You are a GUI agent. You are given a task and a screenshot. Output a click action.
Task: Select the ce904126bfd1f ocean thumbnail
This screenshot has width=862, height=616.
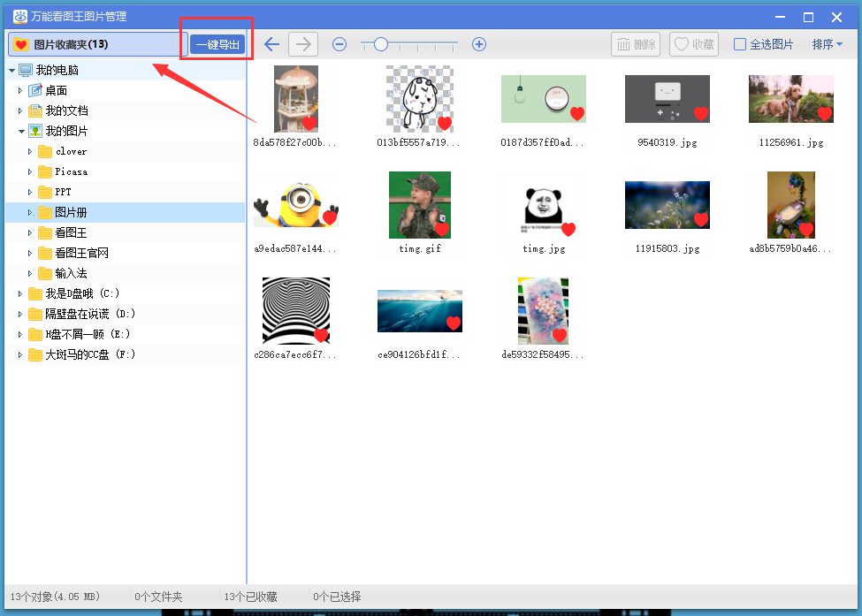coord(419,311)
